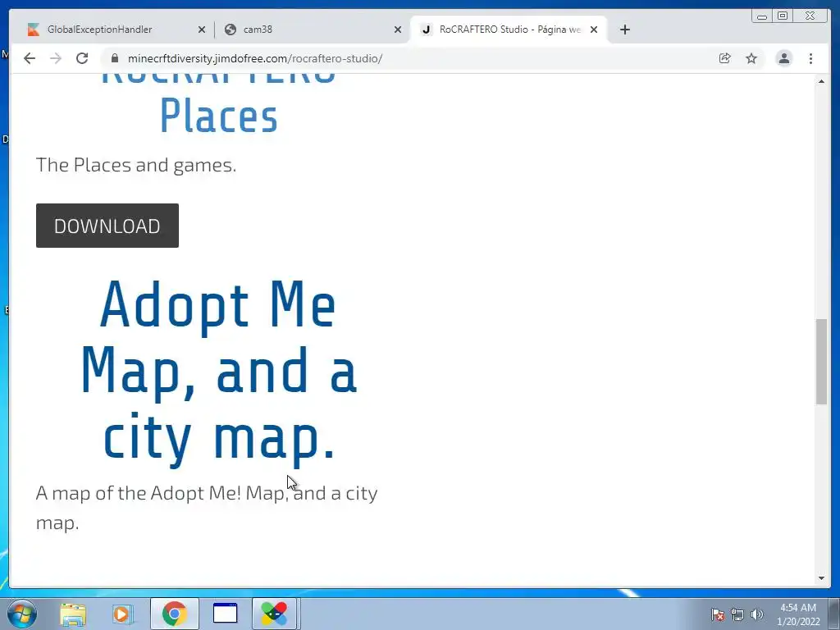Open the Chrome profile menu
The width and height of the screenshot is (840, 630).
click(x=783, y=58)
